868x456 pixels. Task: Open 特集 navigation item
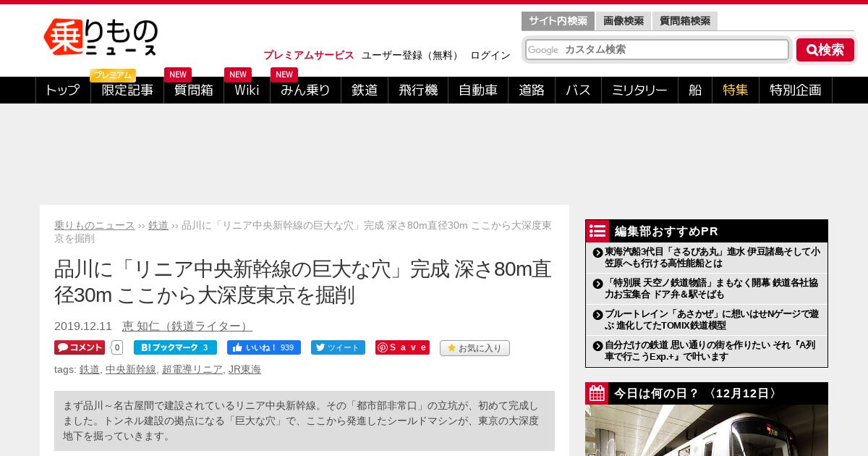click(736, 90)
